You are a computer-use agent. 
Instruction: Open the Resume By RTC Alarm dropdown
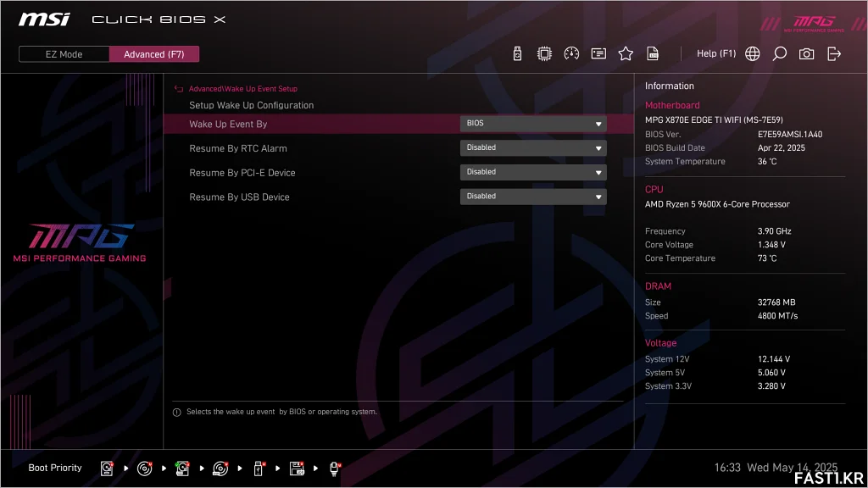coord(533,147)
